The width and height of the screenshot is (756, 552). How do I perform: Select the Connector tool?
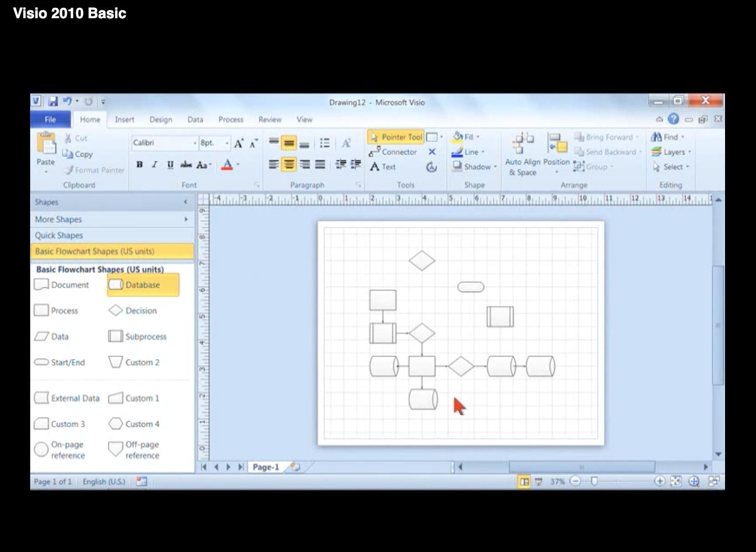pos(393,152)
